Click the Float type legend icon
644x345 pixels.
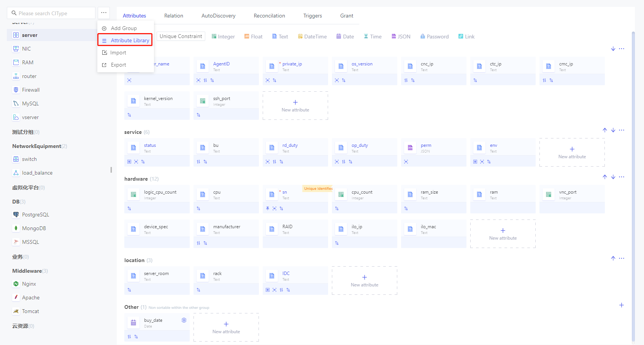click(x=247, y=37)
